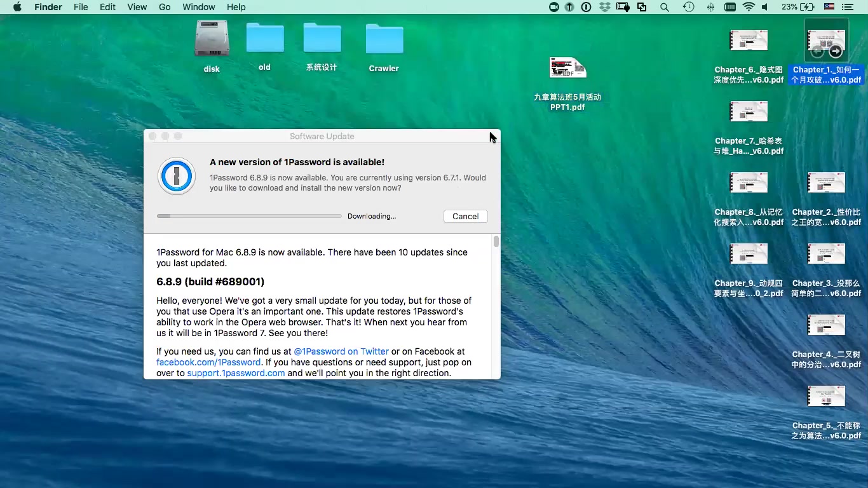Click the 1Password app icon in update dialog
This screenshot has height=488, width=868.
tap(177, 176)
